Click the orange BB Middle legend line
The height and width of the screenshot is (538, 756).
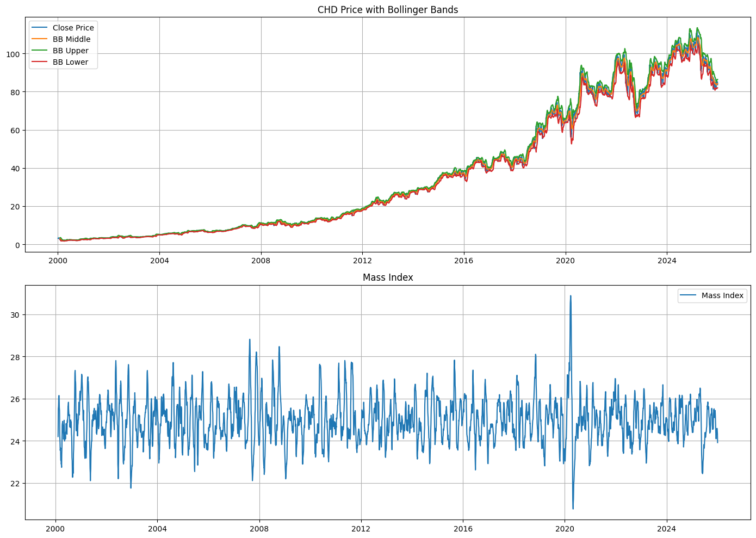(39, 39)
